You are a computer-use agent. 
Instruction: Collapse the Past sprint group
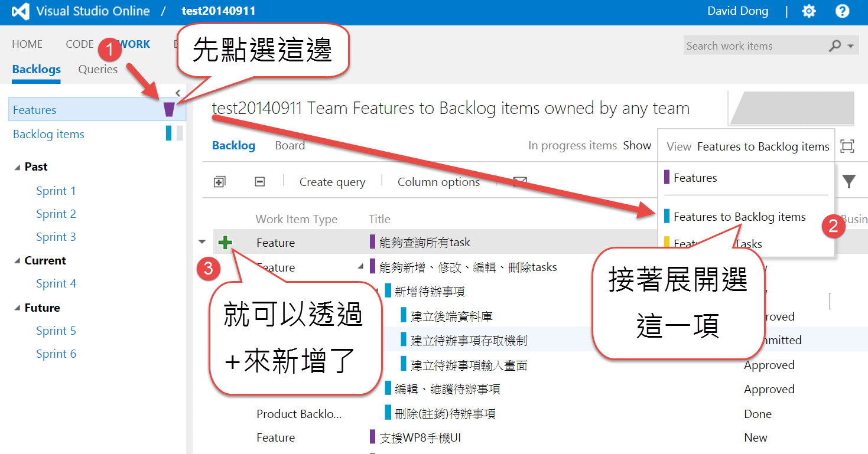17,167
